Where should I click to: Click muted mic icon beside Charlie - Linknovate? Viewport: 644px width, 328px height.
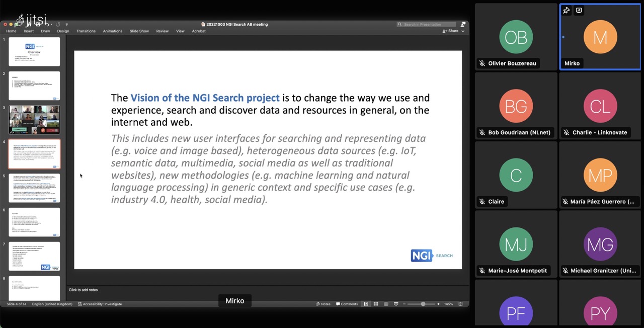(566, 132)
